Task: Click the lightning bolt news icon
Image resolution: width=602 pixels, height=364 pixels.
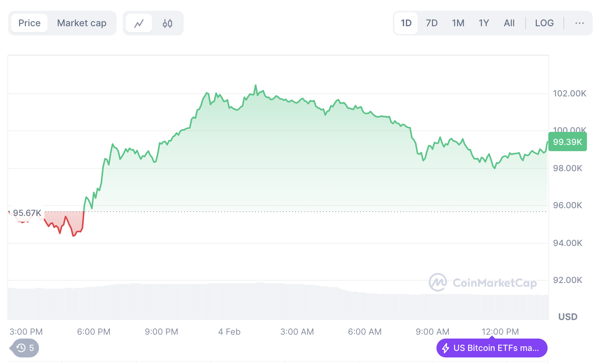Action: pyautogui.click(x=446, y=348)
